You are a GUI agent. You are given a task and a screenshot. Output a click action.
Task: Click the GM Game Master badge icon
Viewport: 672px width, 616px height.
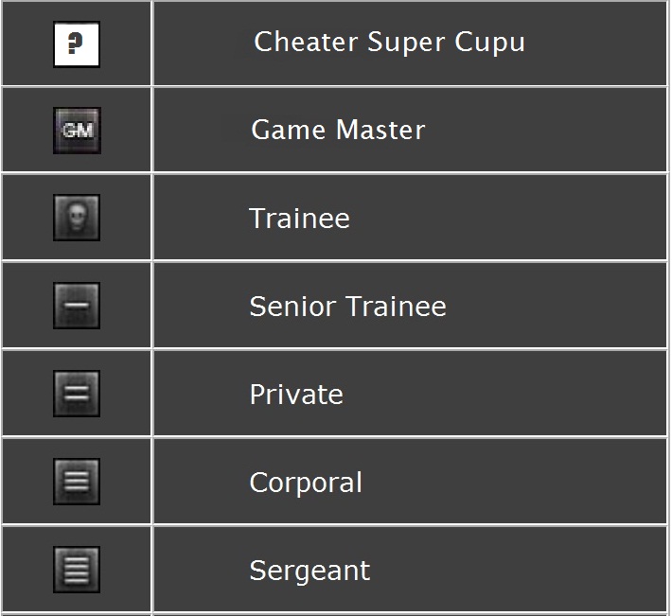[x=77, y=131]
